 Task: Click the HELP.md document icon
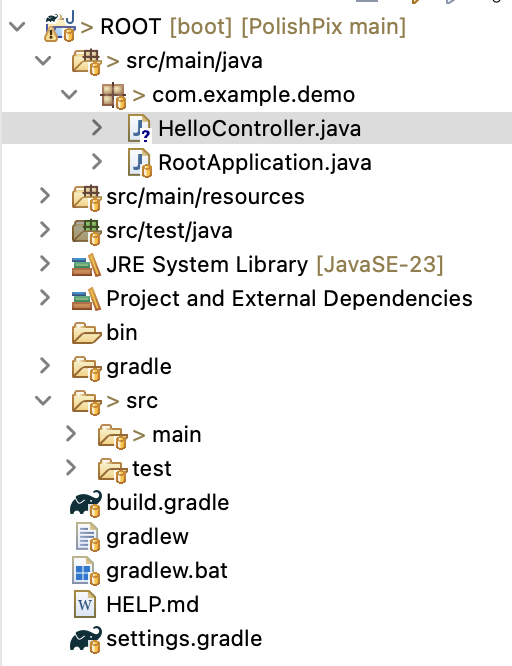coord(85,604)
